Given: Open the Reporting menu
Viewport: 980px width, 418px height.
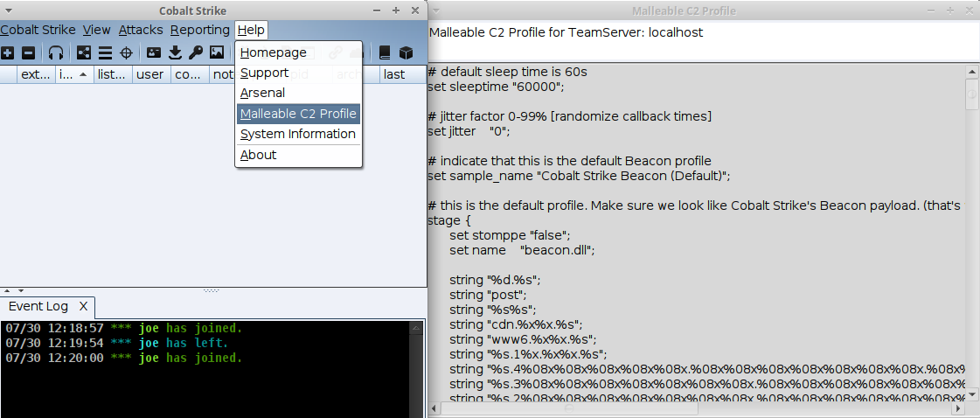Looking at the screenshot, I should click(200, 30).
